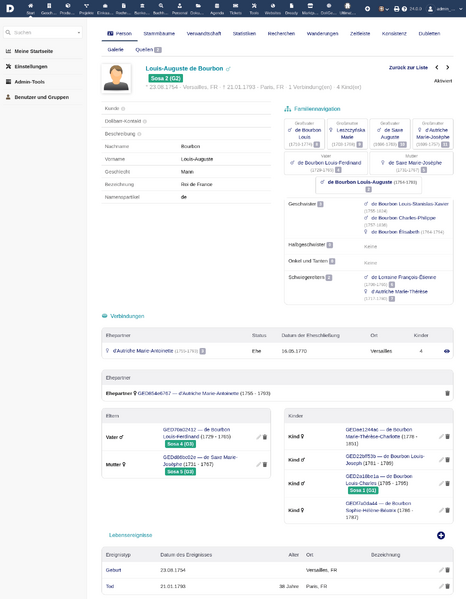Open father de Bourbon Louis-Ferdinand in Familiennavigation
This screenshot has width=466, height=599.
point(329,163)
